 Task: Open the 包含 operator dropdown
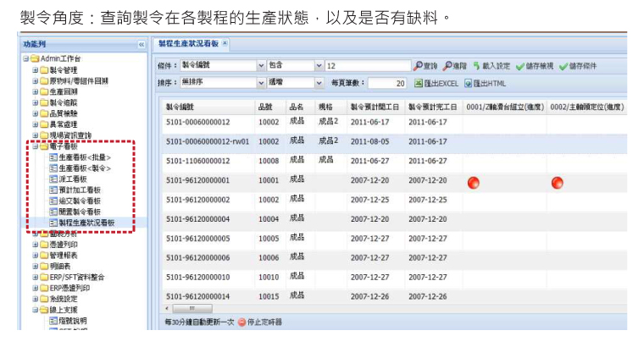(319, 65)
